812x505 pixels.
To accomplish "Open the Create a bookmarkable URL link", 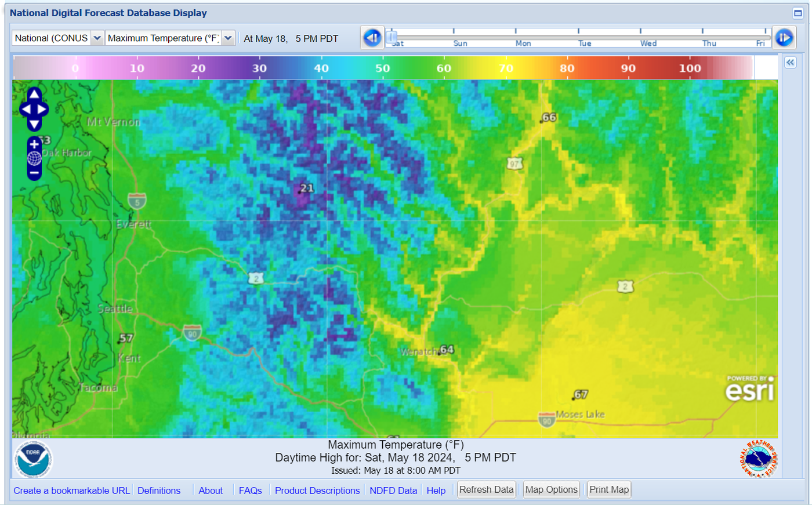I will [x=71, y=491].
